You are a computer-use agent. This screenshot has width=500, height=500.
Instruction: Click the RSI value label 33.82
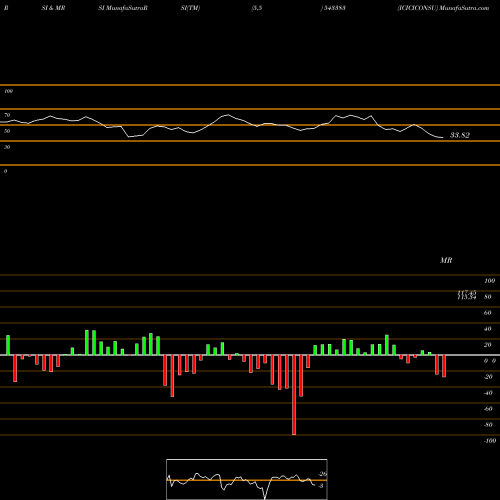click(x=460, y=135)
